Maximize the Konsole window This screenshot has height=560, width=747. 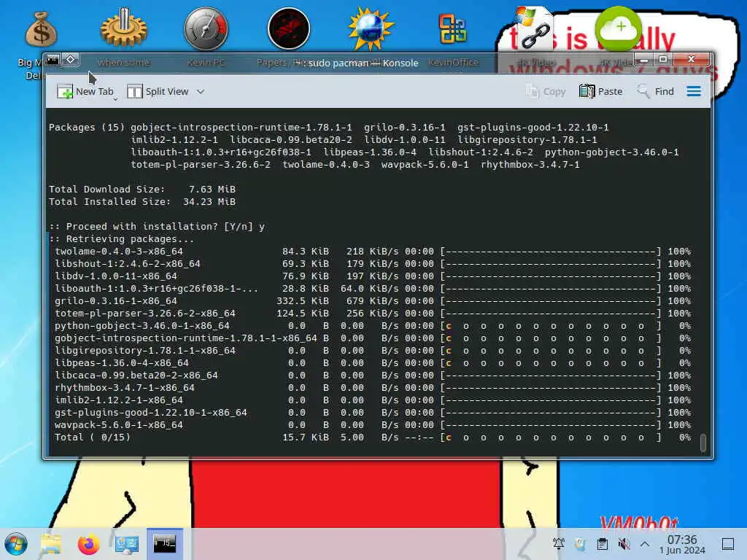(x=662, y=60)
